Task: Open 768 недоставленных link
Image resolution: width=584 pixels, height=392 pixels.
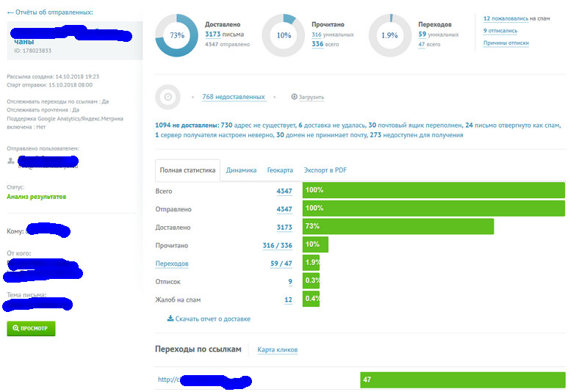Action: click(x=234, y=97)
